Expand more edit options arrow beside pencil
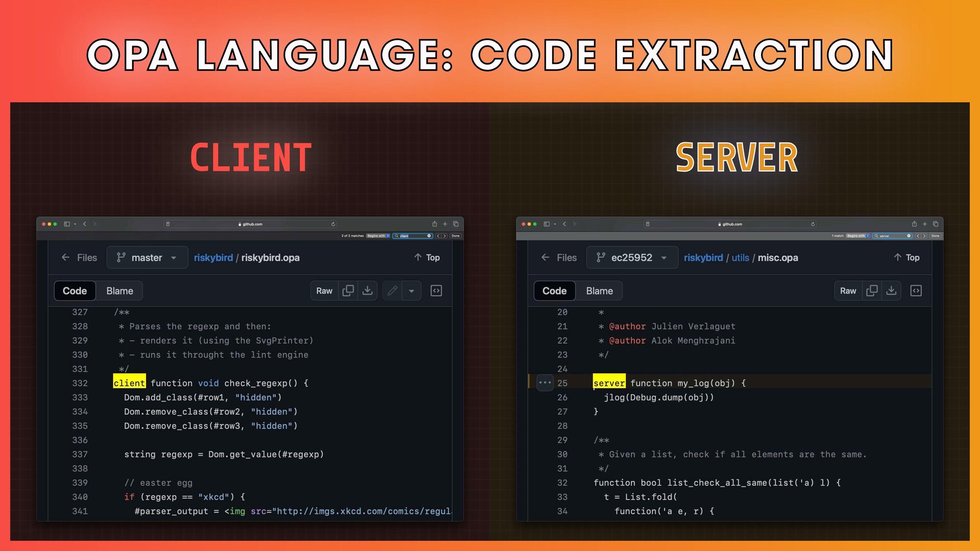 [411, 291]
